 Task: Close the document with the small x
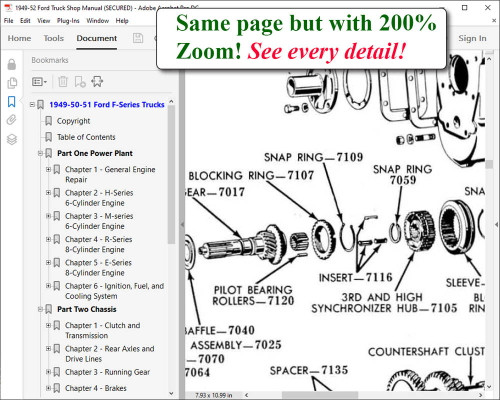pyautogui.click(x=494, y=21)
